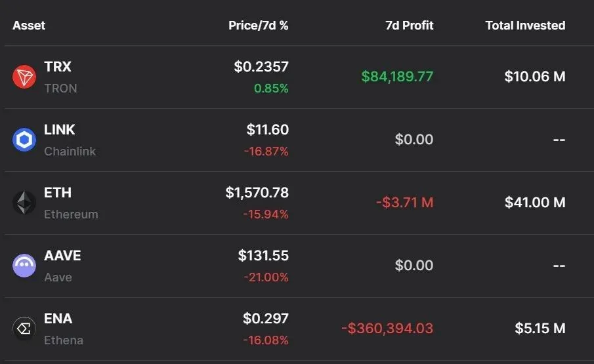Click TRX green profit value $84,189.77
Image resolution: width=594 pixels, height=364 pixels.
coord(397,77)
